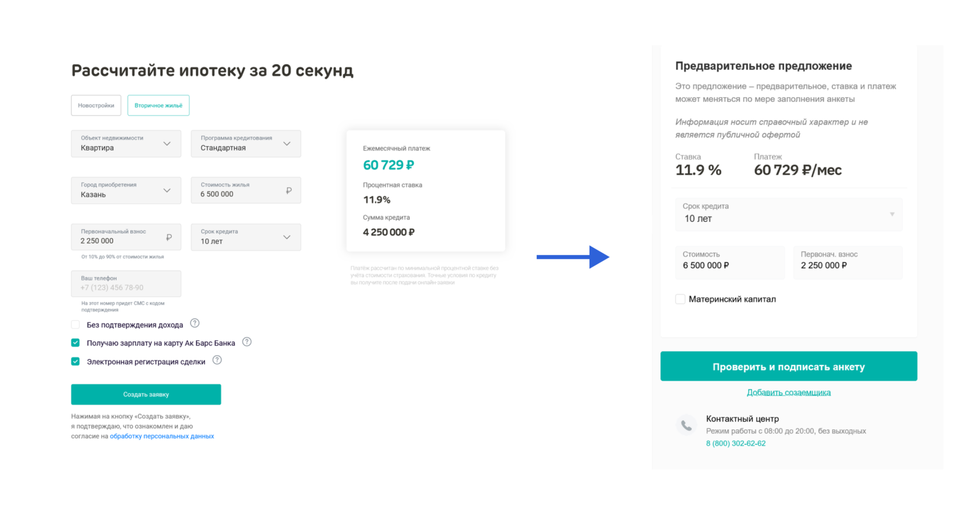Expand Программа кредитования dropdown
Viewport: 980px width, 519px height.
[x=246, y=143]
